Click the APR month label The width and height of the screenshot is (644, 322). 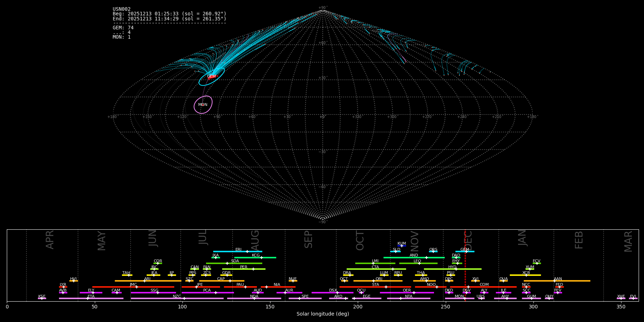[x=50, y=240]
